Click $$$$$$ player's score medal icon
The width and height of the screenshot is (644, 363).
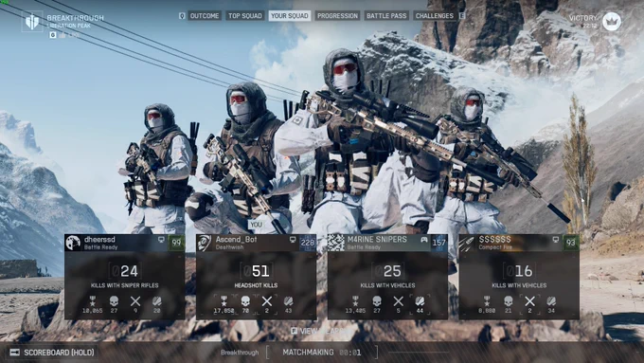tap(487, 301)
